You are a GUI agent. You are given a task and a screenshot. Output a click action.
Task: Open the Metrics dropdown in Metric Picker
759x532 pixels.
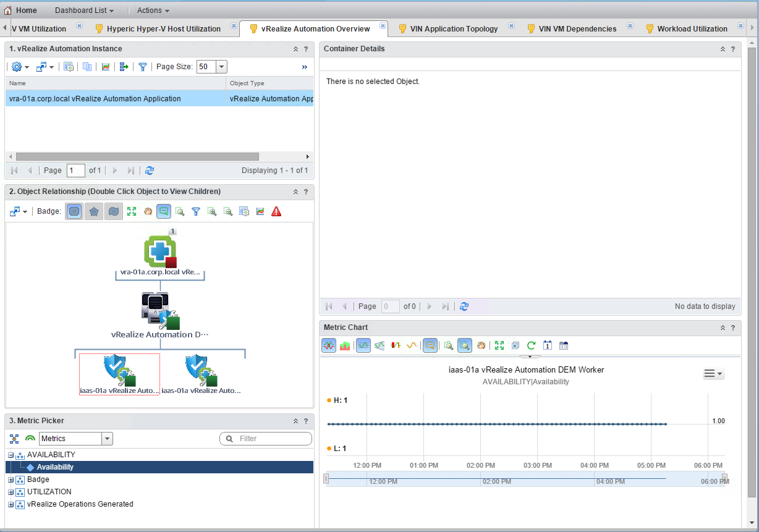click(108, 439)
